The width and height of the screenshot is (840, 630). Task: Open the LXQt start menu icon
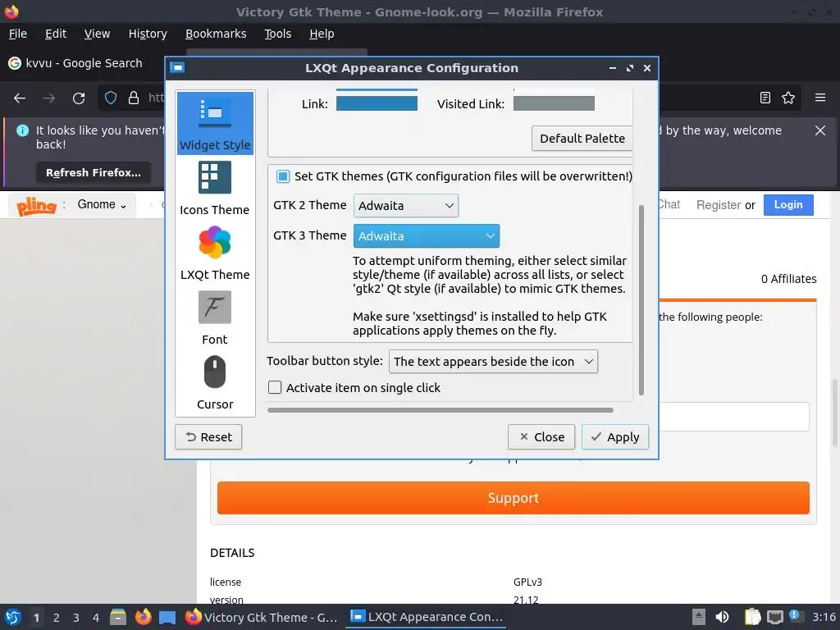[13, 617]
